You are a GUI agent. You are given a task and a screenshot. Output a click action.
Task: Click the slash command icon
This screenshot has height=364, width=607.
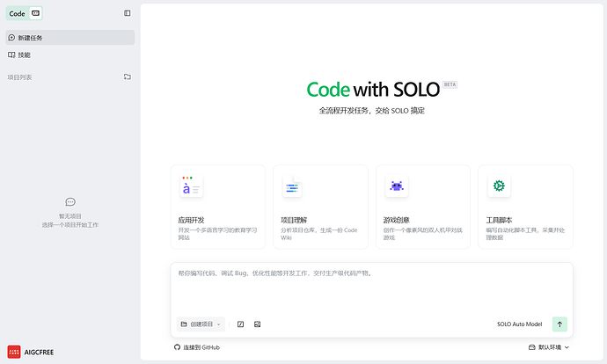[240, 324]
